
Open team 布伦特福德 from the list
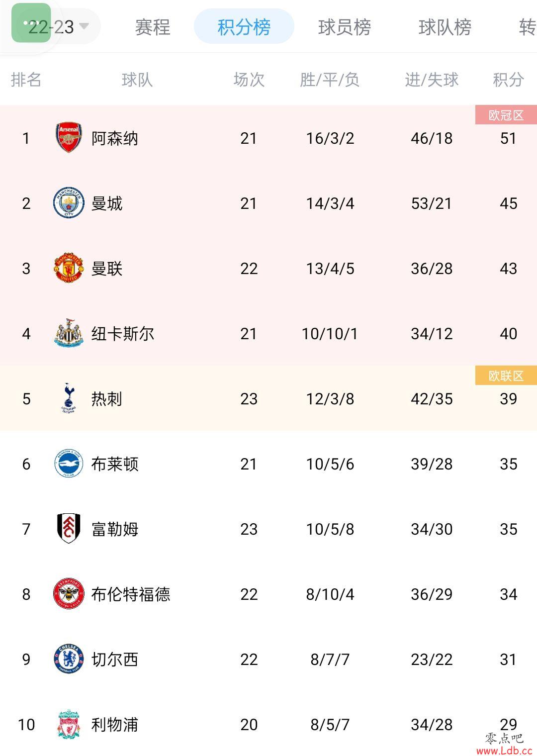pyautogui.click(x=131, y=594)
